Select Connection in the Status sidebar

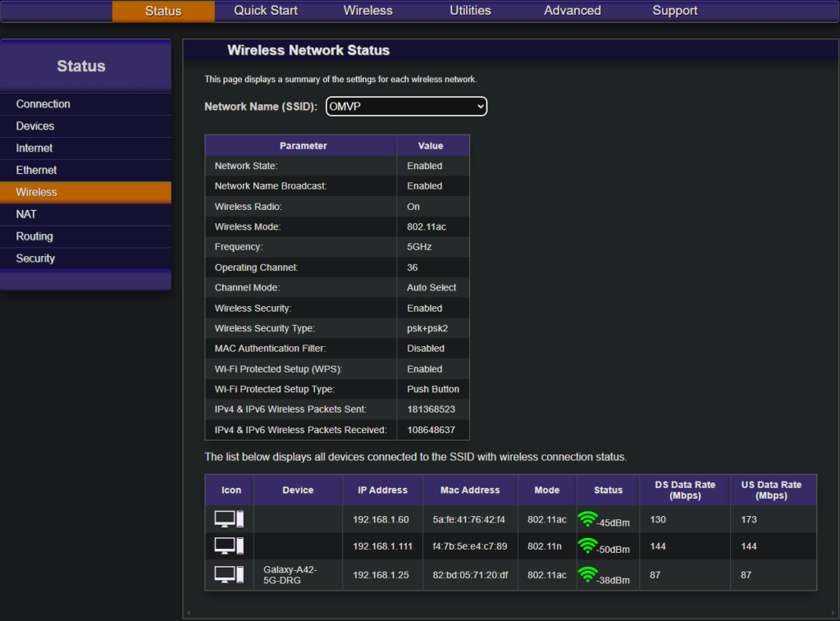43,104
